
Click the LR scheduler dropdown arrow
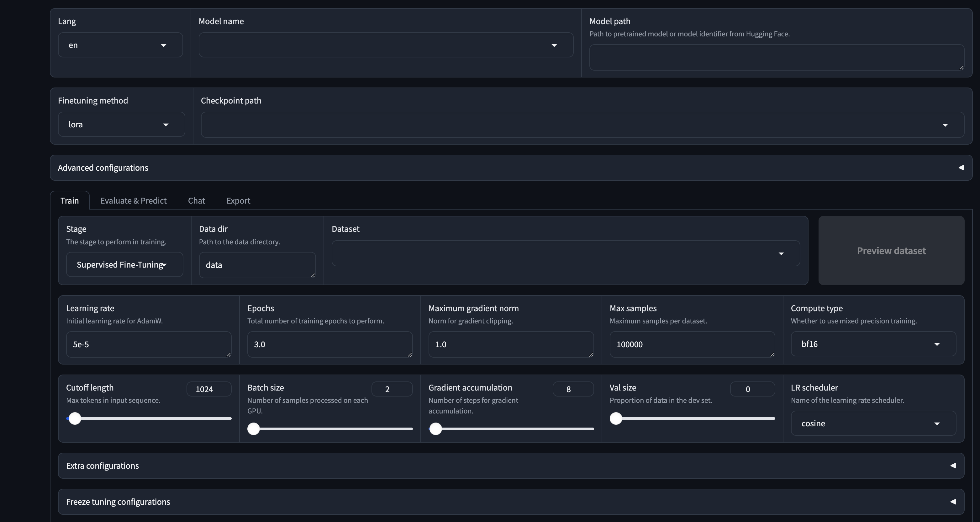pyautogui.click(x=937, y=423)
